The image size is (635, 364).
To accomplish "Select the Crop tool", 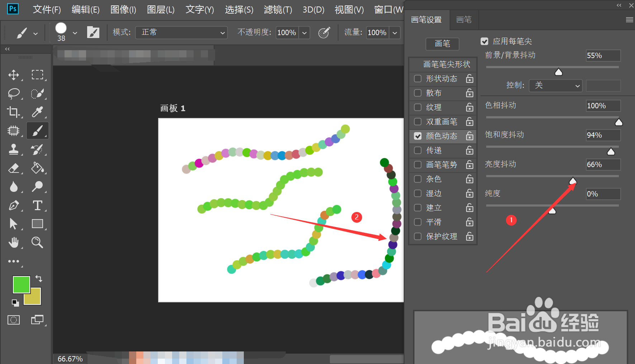I will (14, 112).
